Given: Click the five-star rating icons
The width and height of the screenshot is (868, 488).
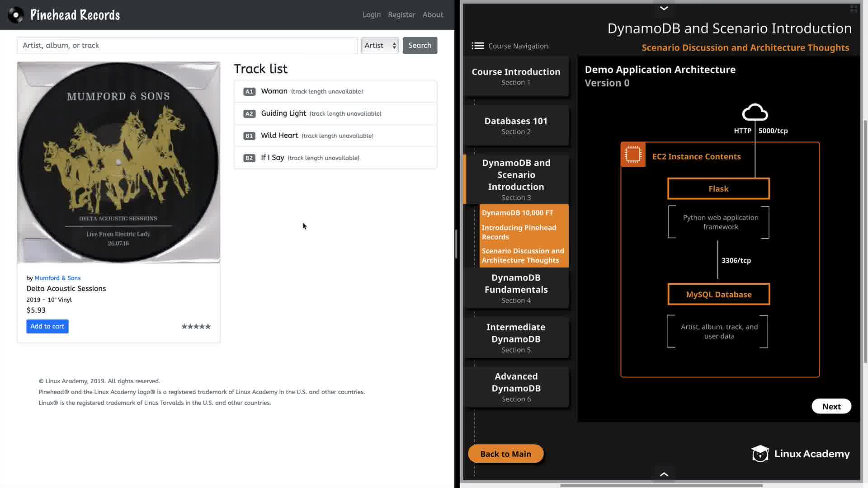Looking at the screenshot, I should [x=196, y=326].
